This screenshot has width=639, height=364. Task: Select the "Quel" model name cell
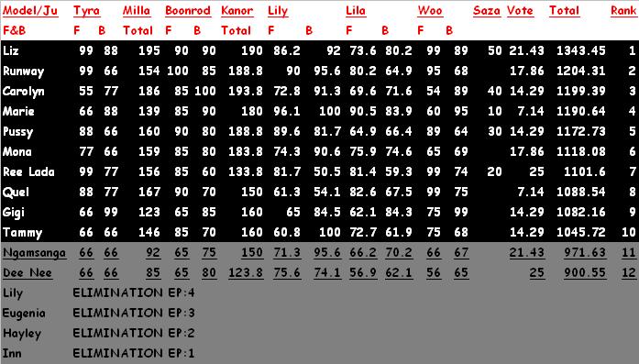[16, 192]
